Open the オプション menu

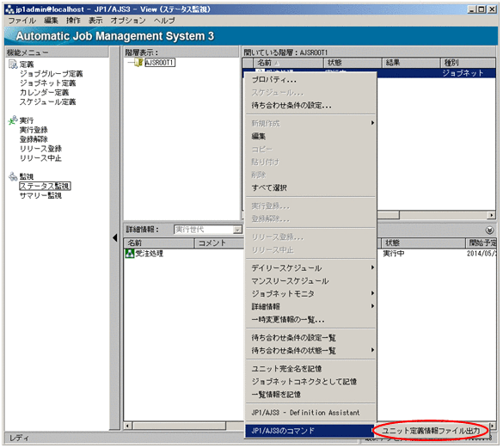pyautogui.click(x=128, y=21)
